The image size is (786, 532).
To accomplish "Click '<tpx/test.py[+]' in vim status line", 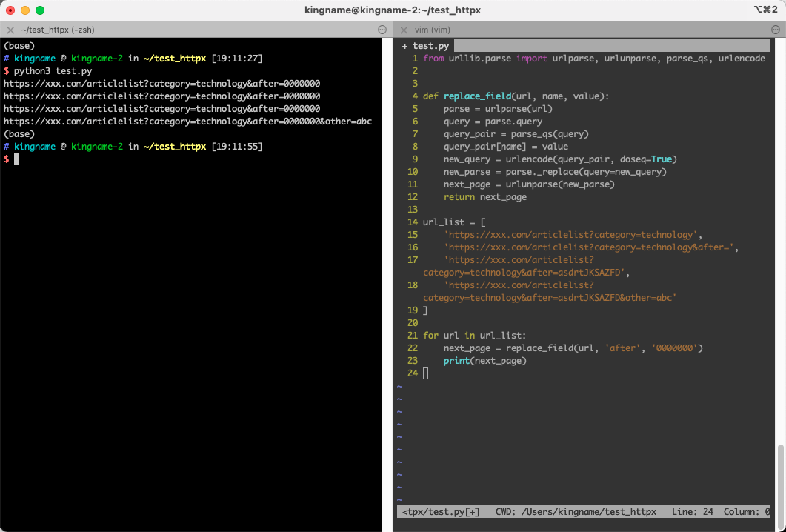I will (441, 512).
